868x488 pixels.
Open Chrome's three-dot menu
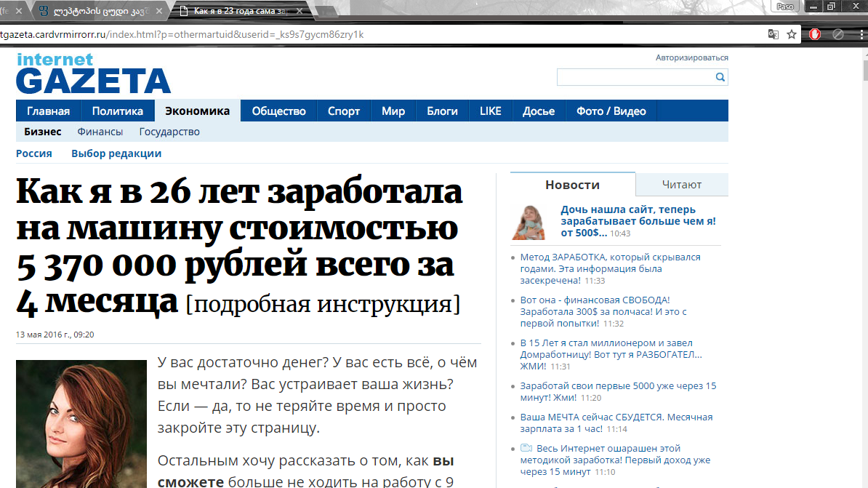(x=858, y=34)
